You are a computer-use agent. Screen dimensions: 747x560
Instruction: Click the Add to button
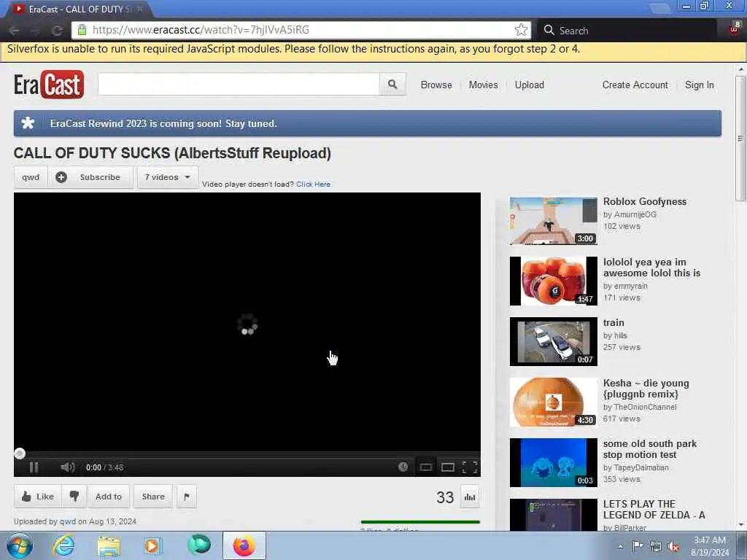pyautogui.click(x=109, y=496)
